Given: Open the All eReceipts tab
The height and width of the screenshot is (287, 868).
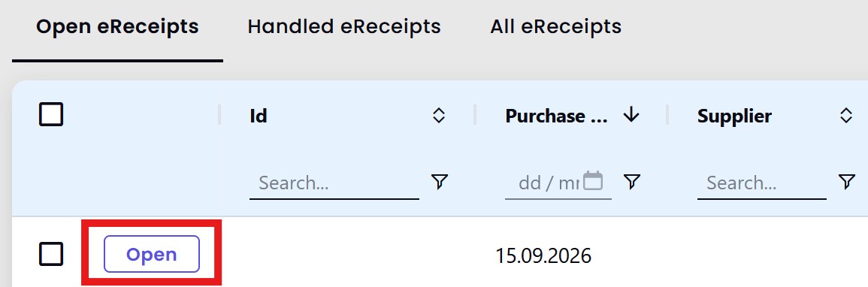Looking at the screenshot, I should click(x=555, y=26).
